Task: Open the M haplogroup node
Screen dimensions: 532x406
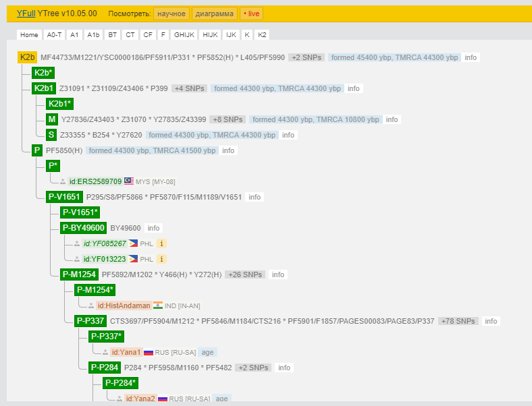Action: [52, 119]
